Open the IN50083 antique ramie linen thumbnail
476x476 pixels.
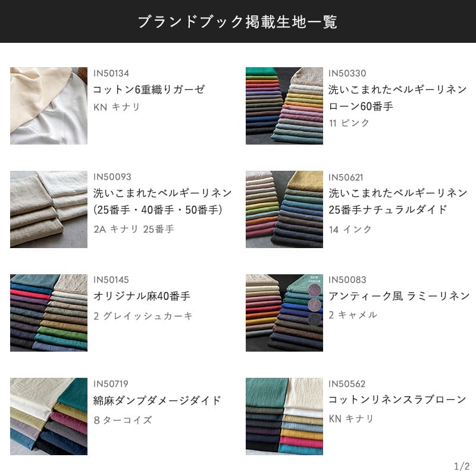click(x=284, y=313)
